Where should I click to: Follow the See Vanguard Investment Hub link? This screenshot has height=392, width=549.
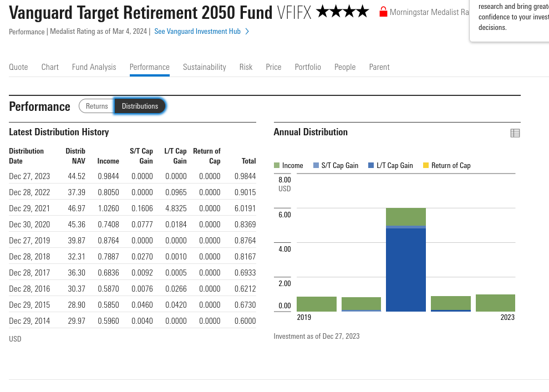tap(197, 32)
